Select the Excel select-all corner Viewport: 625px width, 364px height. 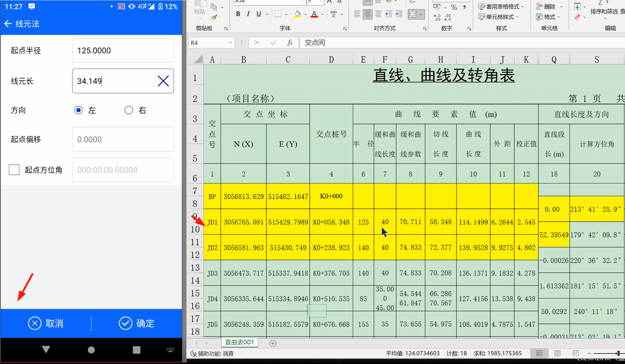[198, 59]
